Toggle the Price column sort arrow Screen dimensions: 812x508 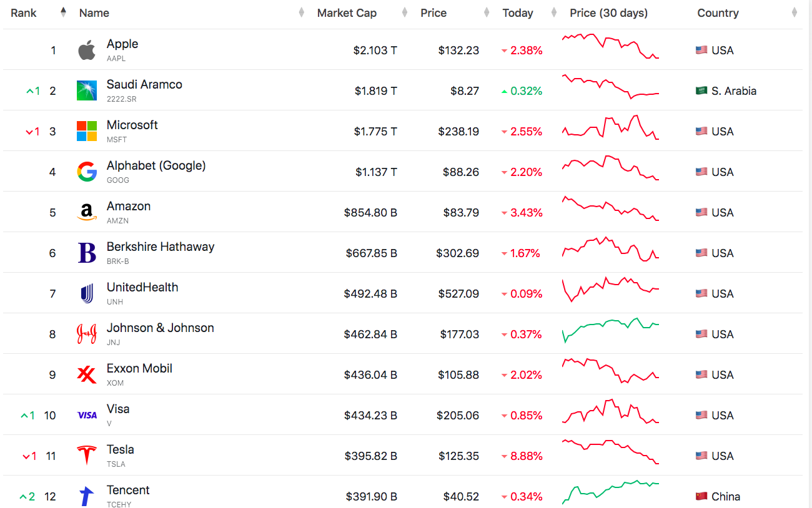click(x=486, y=11)
